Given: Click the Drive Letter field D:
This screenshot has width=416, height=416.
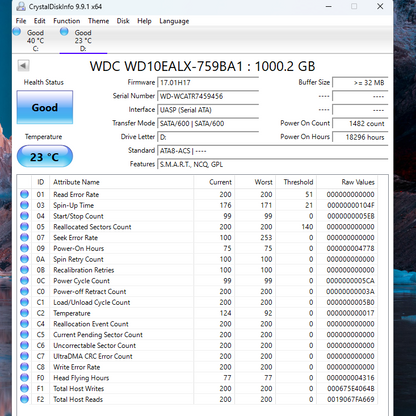Looking at the screenshot, I should coord(208,137).
